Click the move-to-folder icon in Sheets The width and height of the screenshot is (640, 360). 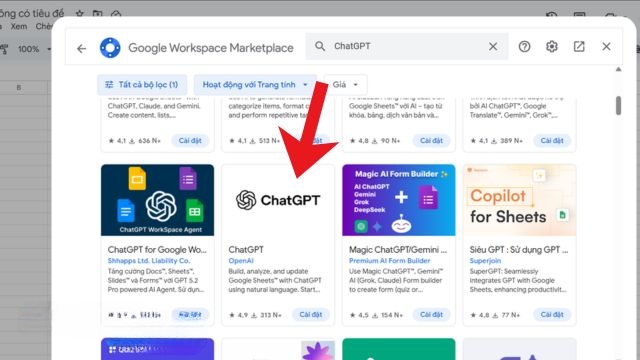pos(98,14)
